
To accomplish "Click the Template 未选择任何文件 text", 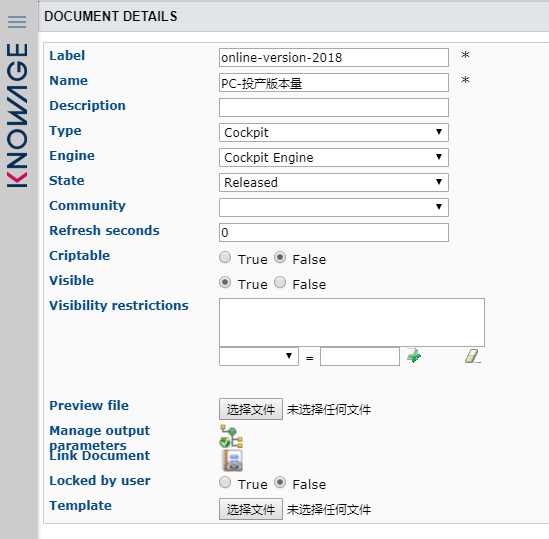I will click(x=329, y=510).
